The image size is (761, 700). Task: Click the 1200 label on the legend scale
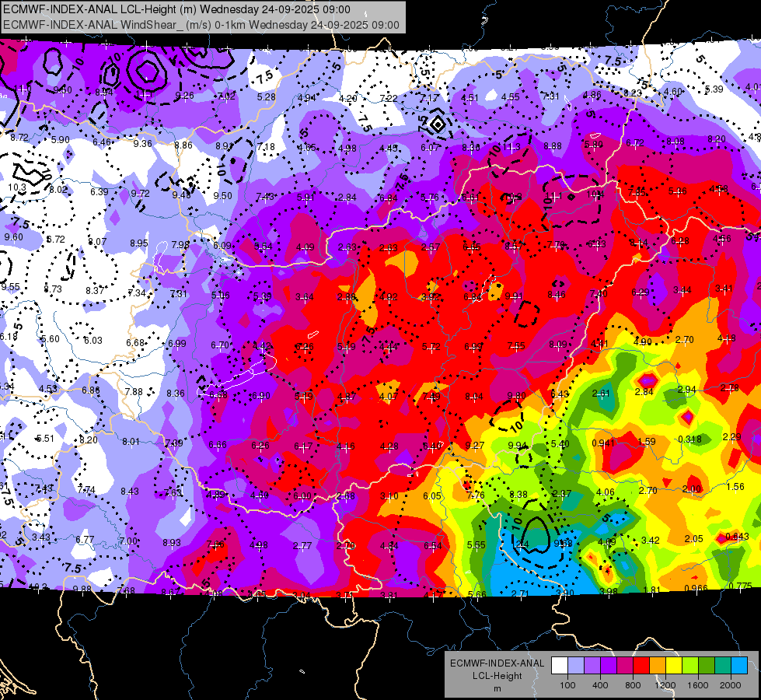click(665, 685)
